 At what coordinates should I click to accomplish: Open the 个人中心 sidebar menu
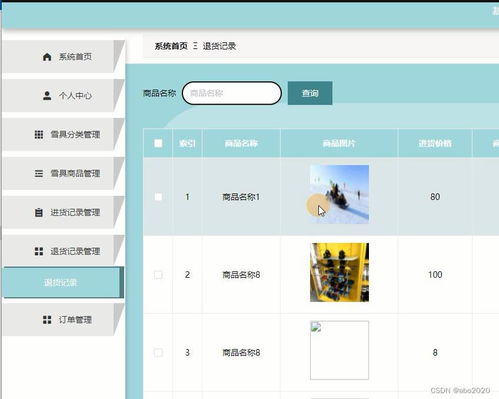pos(63,96)
